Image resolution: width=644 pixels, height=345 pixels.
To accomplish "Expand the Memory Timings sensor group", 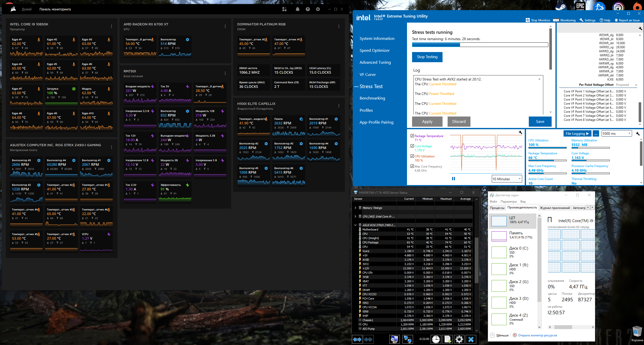I will pos(355,208).
